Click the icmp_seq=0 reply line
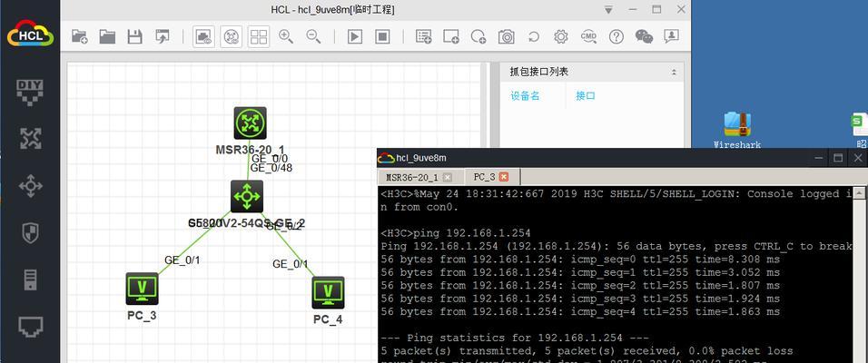The image size is (868, 363). 580,259
